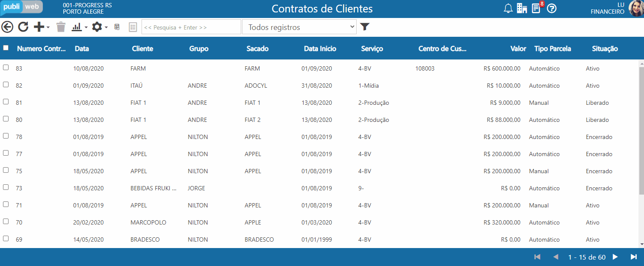
Task: Tick the checkbox for contract 81
Action: [6, 102]
